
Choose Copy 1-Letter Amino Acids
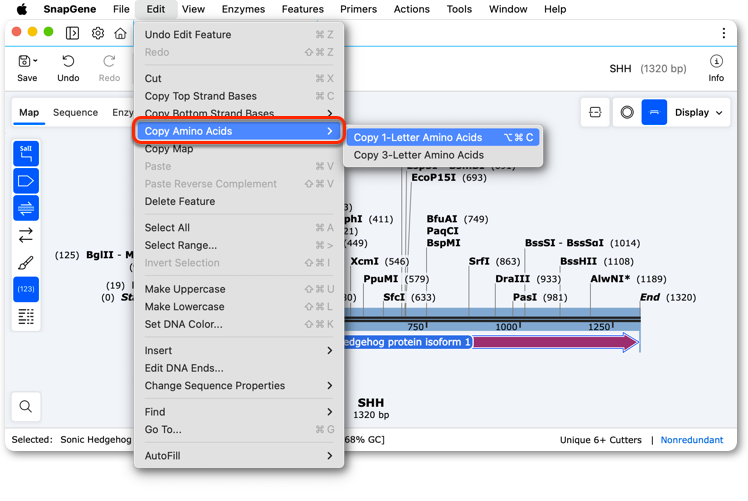[x=443, y=137]
